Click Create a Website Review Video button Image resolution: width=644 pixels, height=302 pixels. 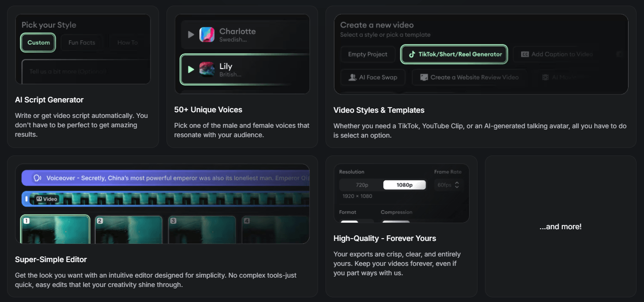tap(470, 77)
